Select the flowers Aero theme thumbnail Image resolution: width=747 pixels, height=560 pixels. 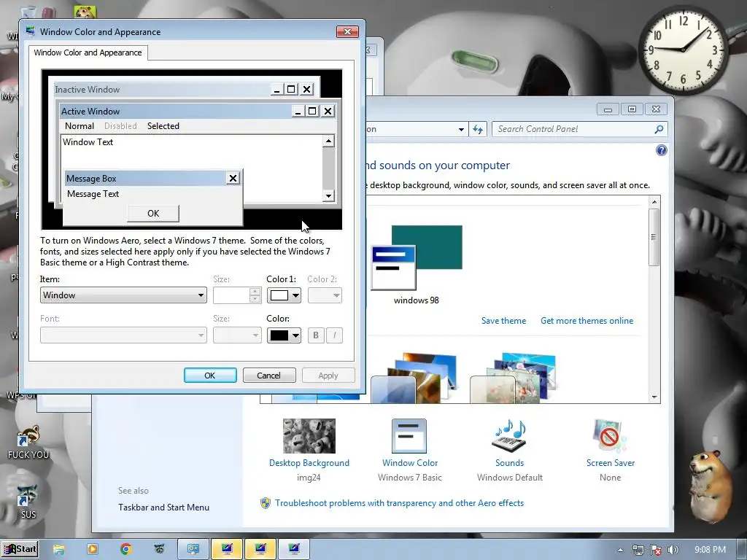click(513, 378)
